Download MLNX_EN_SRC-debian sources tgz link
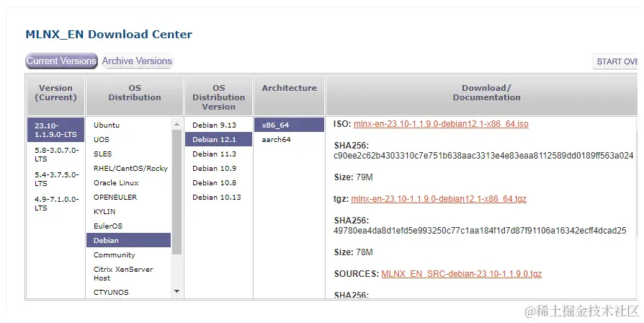This screenshot has height=323, width=644. point(461,274)
